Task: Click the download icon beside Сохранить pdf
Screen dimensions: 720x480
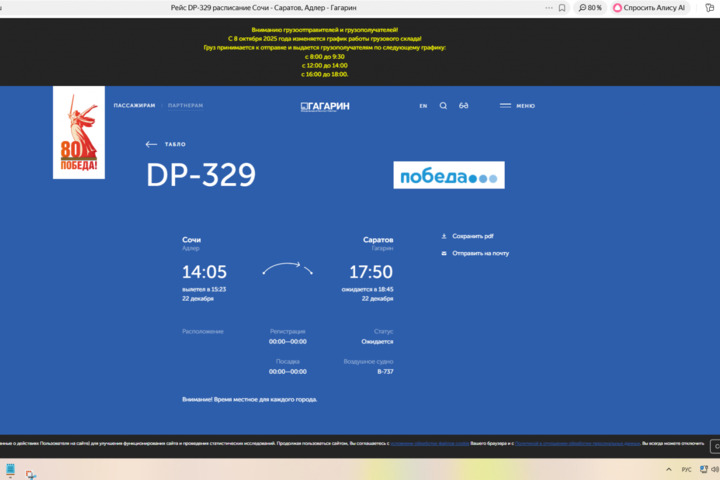Action: tap(444, 236)
